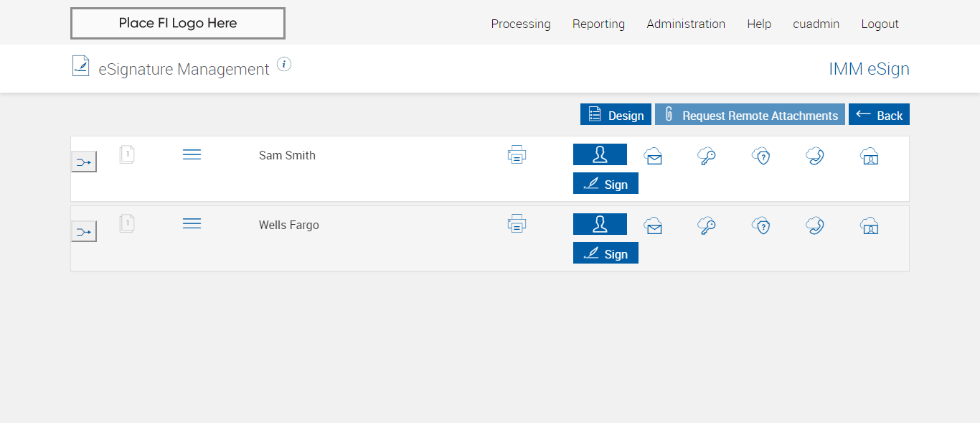Click the print icon for Wells Fargo

pos(517,224)
